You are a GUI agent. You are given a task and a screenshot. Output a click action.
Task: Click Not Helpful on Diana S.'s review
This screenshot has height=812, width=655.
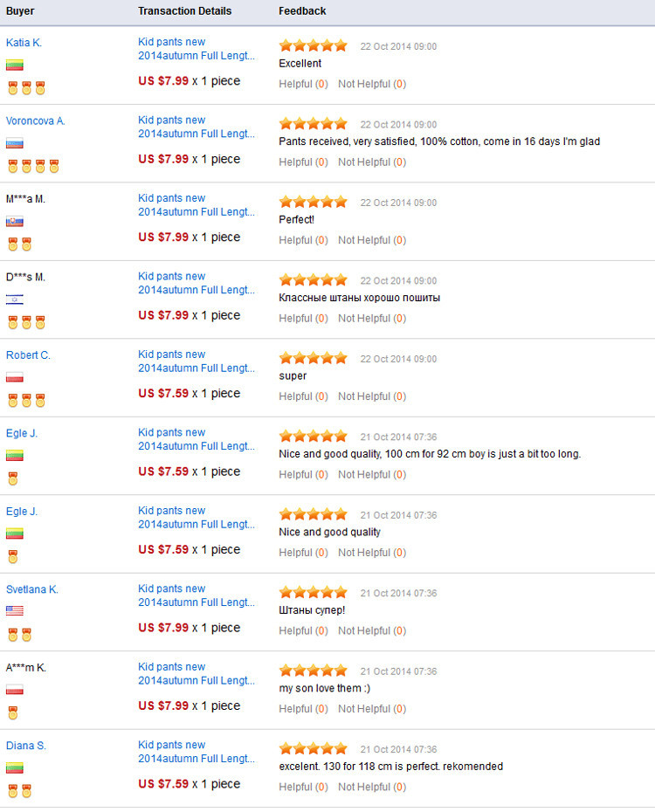[x=372, y=787]
